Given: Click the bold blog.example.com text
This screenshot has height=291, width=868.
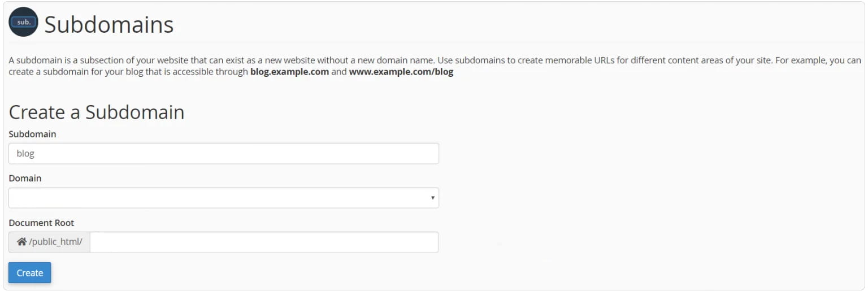Looking at the screenshot, I should [289, 72].
